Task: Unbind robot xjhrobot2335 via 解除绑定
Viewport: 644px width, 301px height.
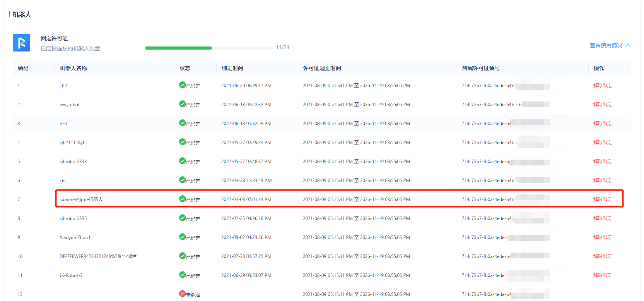Action: click(603, 218)
